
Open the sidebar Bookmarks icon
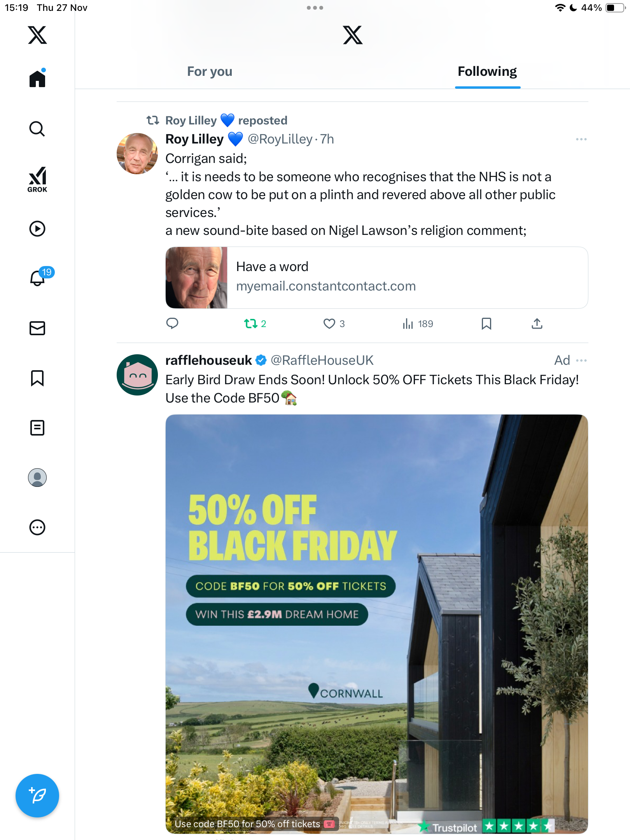[37, 378]
